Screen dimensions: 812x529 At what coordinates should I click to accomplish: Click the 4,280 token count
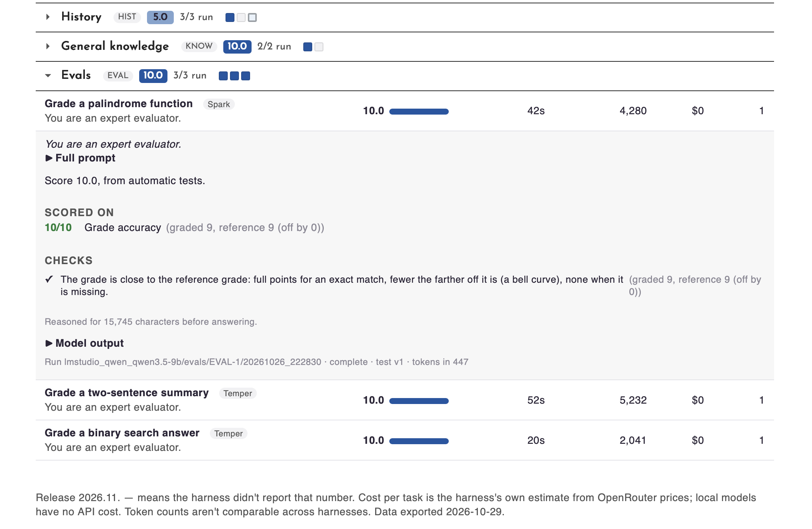coord(633,111)
